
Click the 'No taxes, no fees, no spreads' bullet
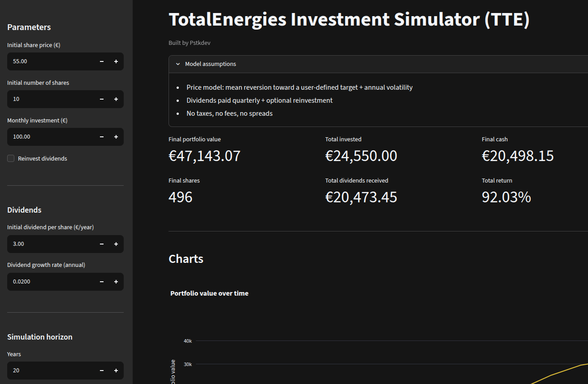point(229,113)
